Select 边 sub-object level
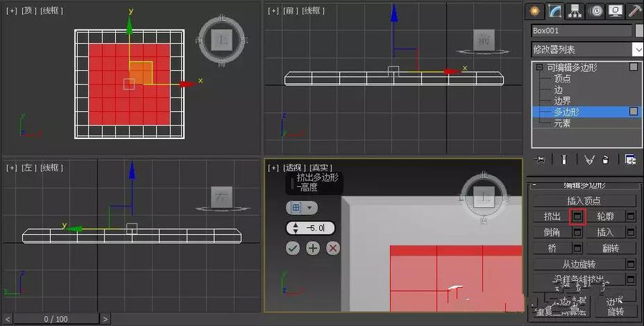The height and width of the screenshot is (326, 644). tap(559, 90)
